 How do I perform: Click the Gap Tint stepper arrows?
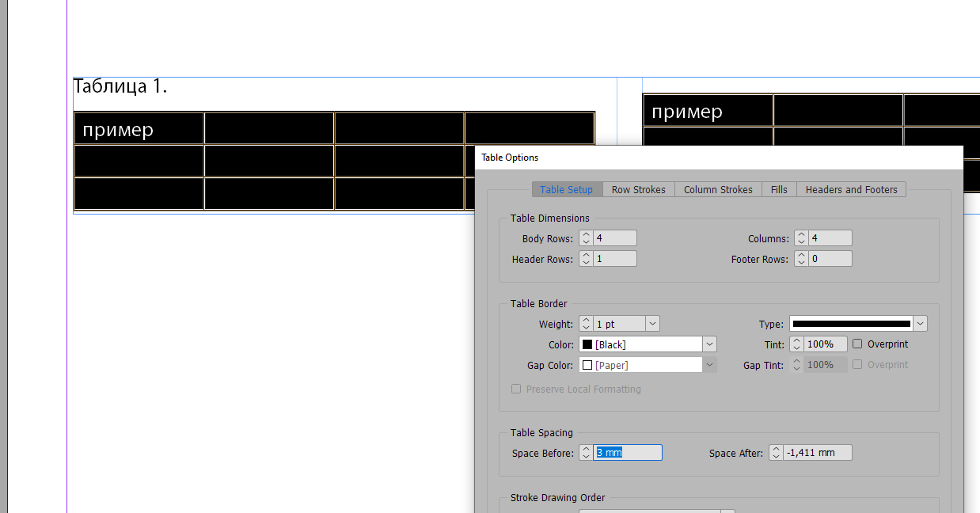tap(797, 365)
